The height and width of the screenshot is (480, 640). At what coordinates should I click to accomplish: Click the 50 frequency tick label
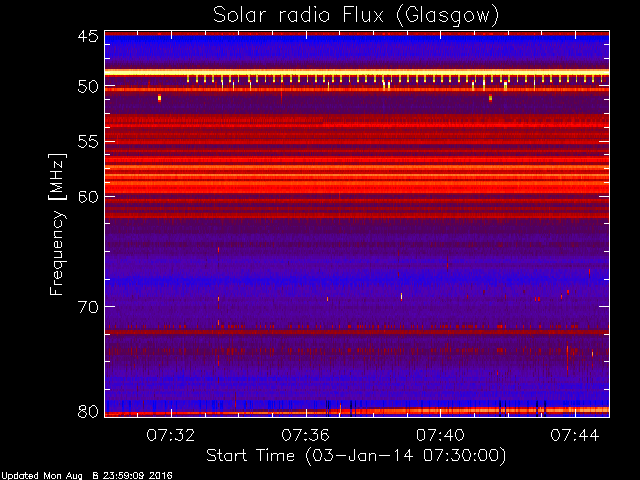point(88,86)
